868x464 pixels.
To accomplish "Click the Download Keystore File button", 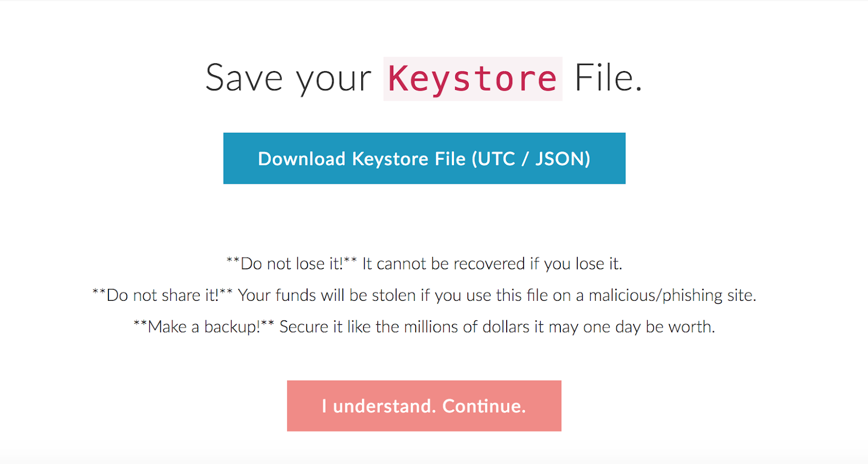I will 424,158.
